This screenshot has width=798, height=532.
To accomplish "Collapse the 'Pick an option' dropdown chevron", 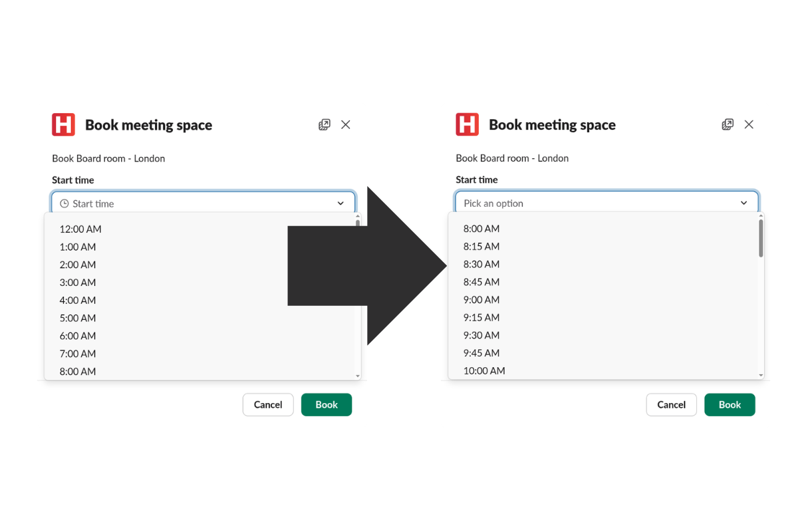I will 744,203.
